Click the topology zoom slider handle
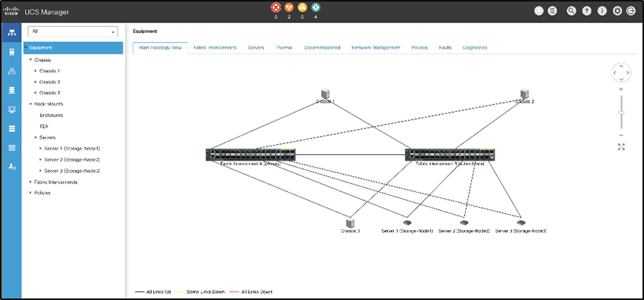This screenshot has width=644, height=300. click(621, 112)
